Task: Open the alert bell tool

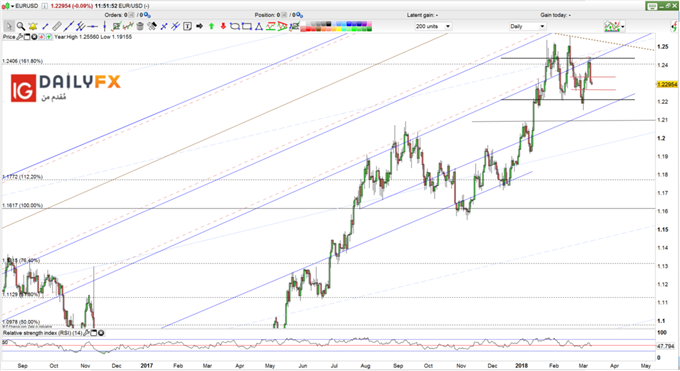Action: tap(33, 26)
